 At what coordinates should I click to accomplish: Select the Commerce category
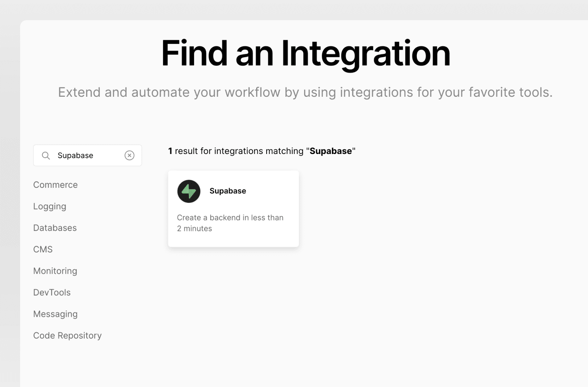pyautogui.click(x=55, y=185)
